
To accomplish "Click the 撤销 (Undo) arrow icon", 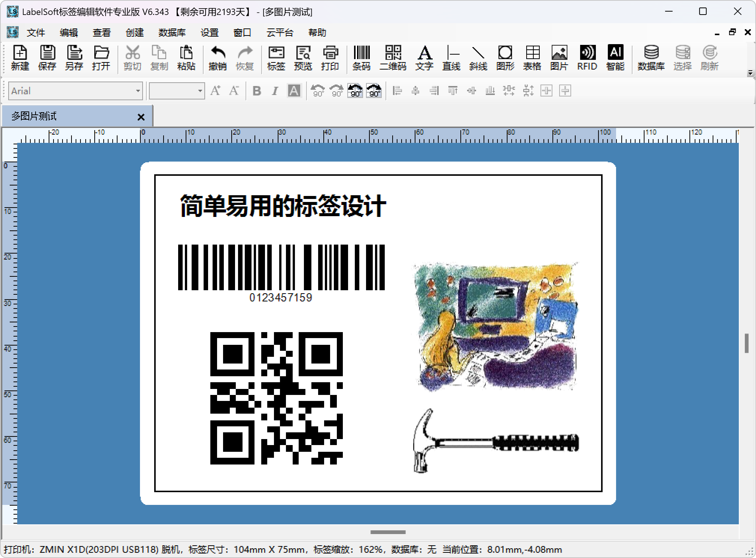I will 218,58.
